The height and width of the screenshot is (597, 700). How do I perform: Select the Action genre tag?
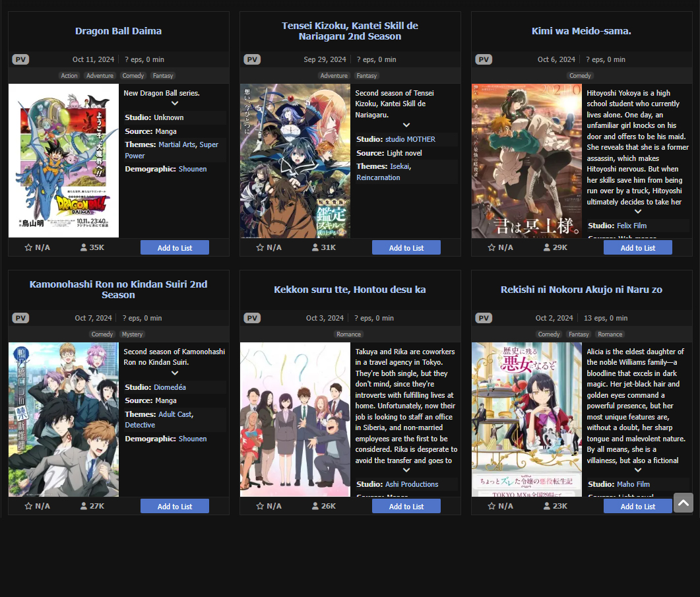69,76
